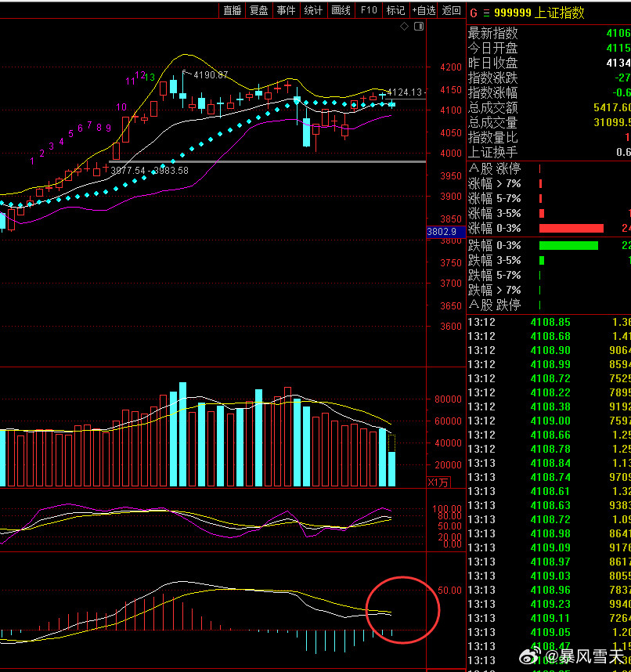This screenshot has width=631, height=672.
Task: Open the 直播 live broadcast tab
Action: tap(233, 10)
